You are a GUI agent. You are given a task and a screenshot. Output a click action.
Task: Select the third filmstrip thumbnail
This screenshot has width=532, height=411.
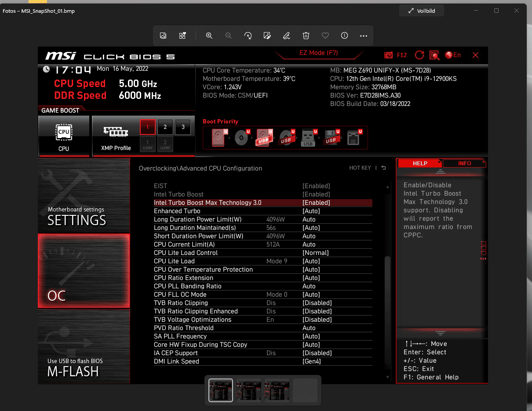277,390
